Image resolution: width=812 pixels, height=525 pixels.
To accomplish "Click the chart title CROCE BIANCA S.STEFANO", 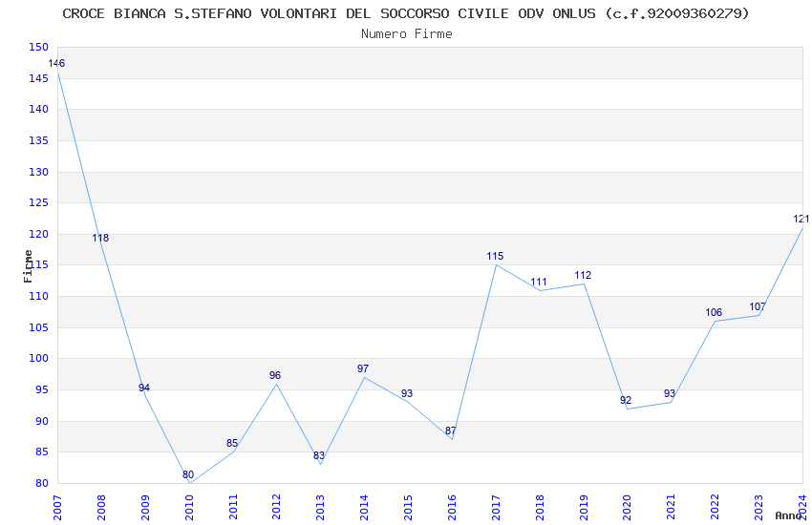I will click(x=406, y=13).
